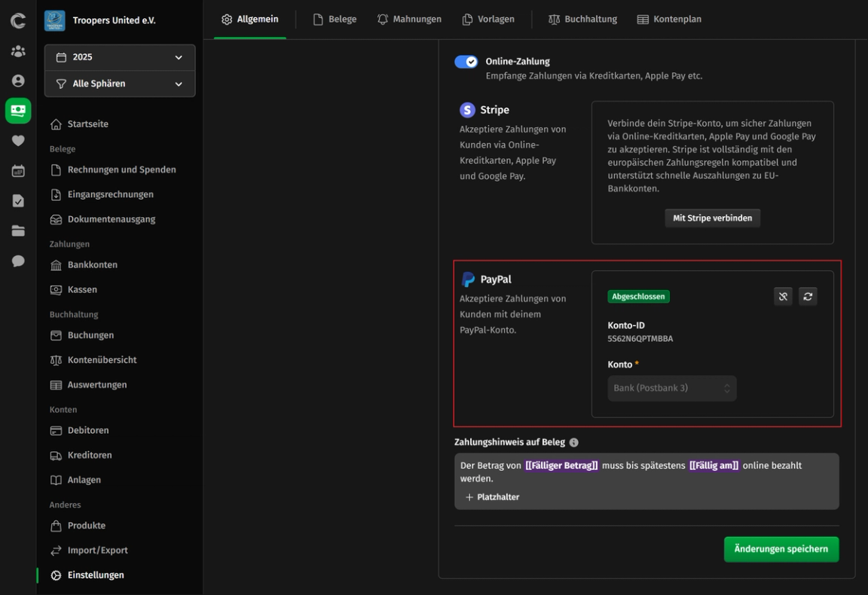This screenshot has width=868, height=595.
Task: Click the [[Fällig am]] placeholder tag
Action: coord(714,465)
